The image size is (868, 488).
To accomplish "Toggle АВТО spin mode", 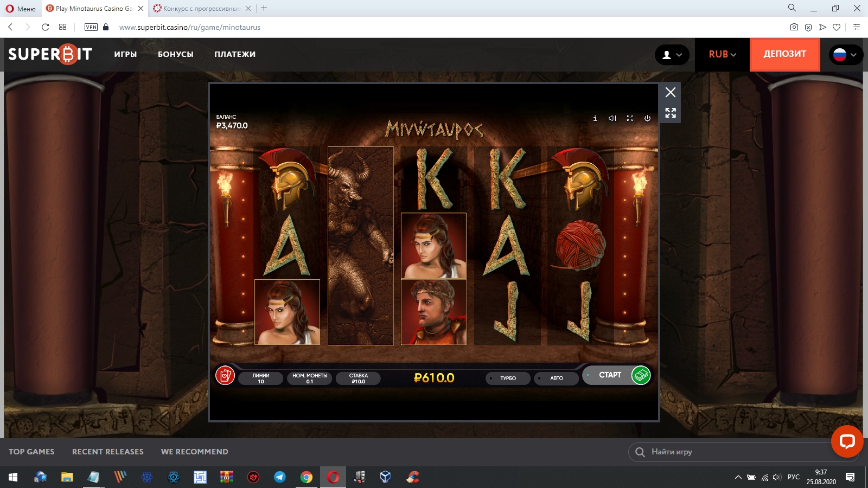I will click(556, 378).
